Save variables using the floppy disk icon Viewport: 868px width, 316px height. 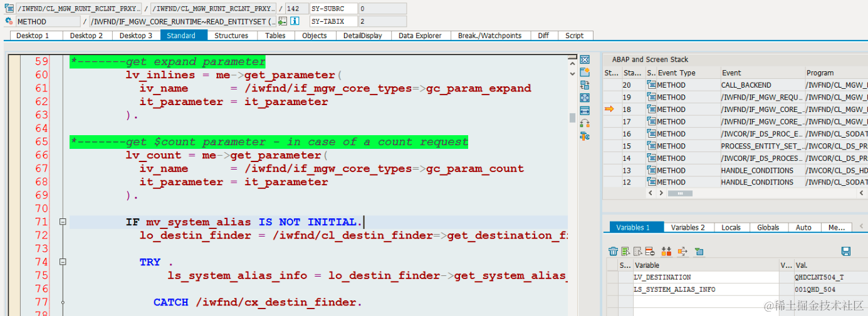[x=845, y=252]
